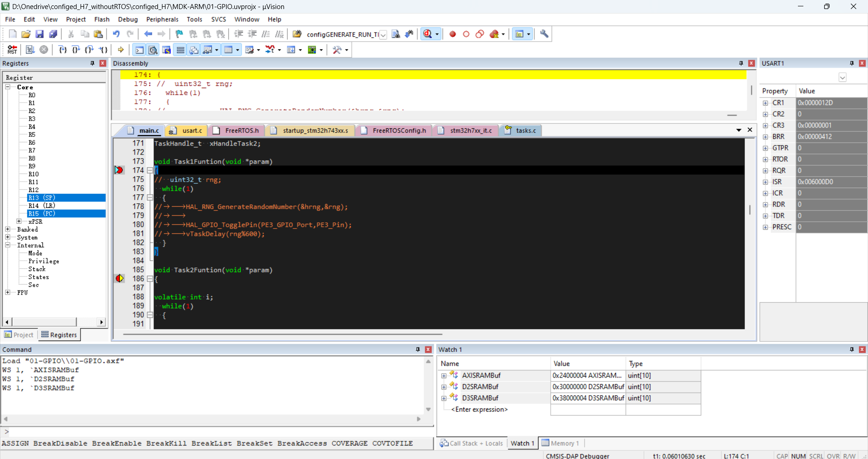The width and height of the screenshot is (868, 459).
Task: Toggle the Registers Window toolbar button
Action: pyautogui.click(x=180, y=50)
